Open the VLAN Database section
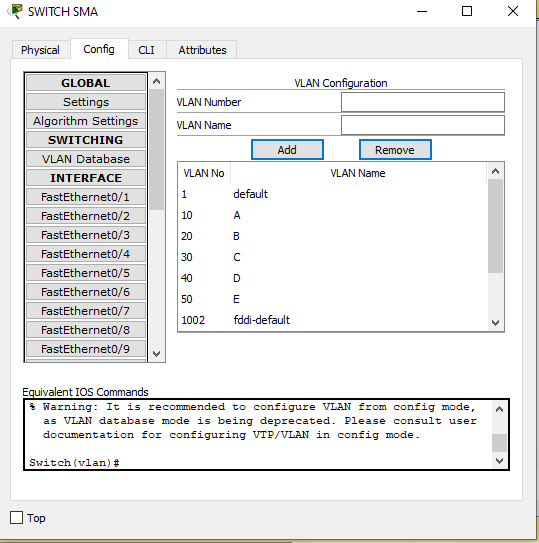Viewport: 539px width, 543px height. (x=86, y=159)
